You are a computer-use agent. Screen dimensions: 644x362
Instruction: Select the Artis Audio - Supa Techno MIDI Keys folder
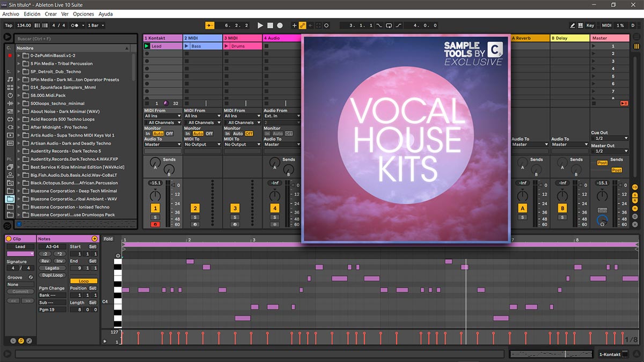coord(72,136)
